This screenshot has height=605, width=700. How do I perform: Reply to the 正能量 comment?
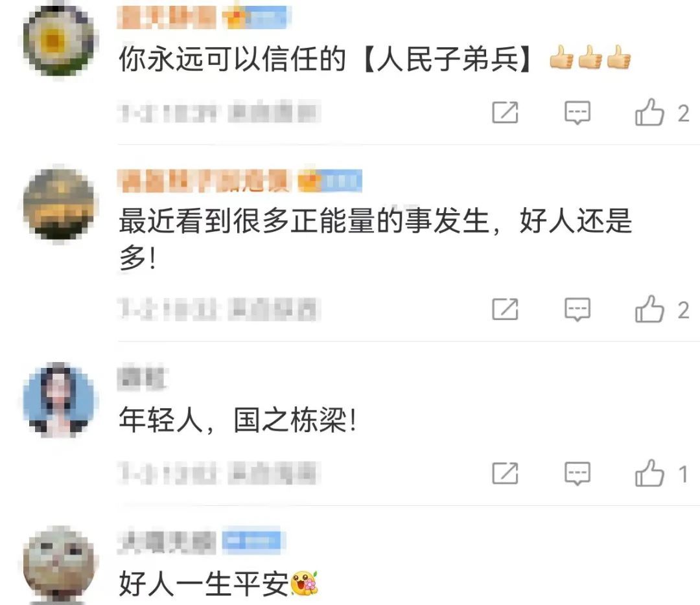click(577, 309)
